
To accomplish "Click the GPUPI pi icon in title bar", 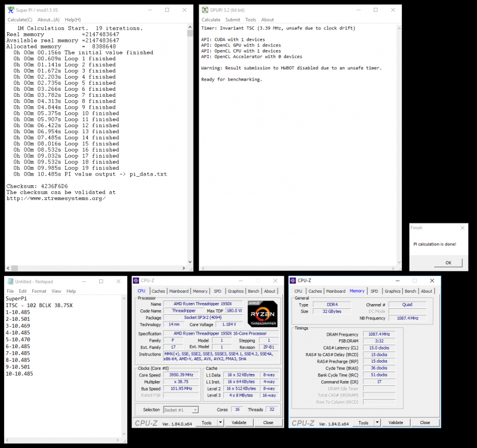I will click(x=205, y=10).
